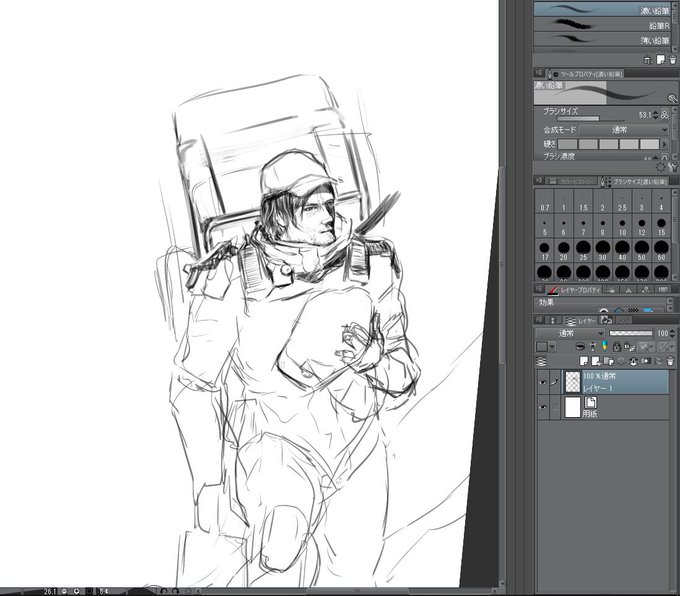Open brush size dynamics settings icon
680x596 pixels.
point(665,115)
